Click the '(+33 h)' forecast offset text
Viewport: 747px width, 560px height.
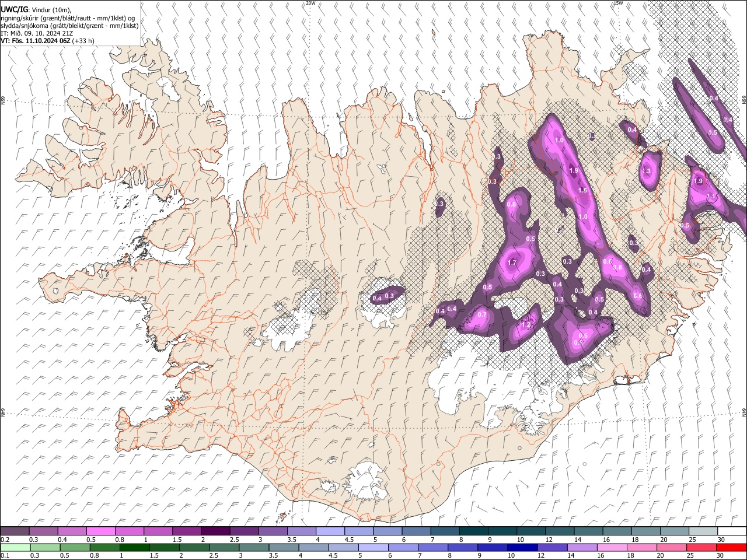pos(83,41)
